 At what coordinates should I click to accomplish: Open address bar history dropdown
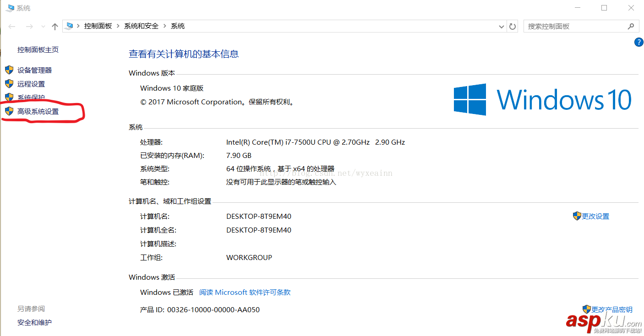pyautogui.click(x=502, y=27)
